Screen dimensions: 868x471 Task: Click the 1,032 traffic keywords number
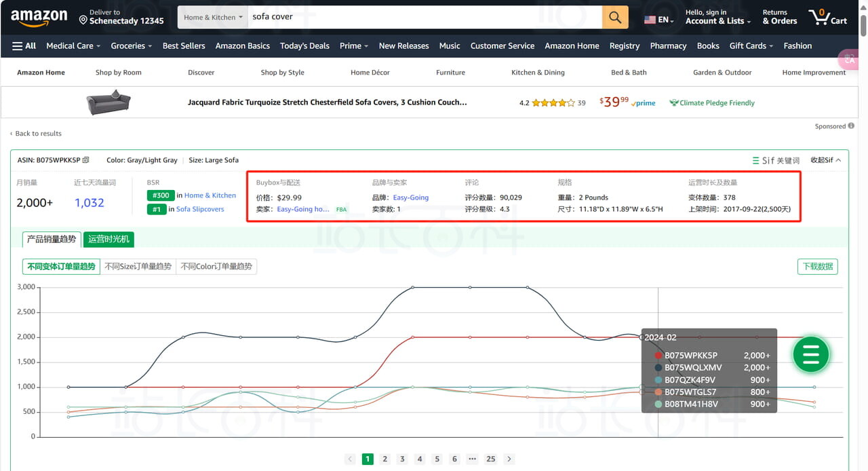[x=90, y=203]
